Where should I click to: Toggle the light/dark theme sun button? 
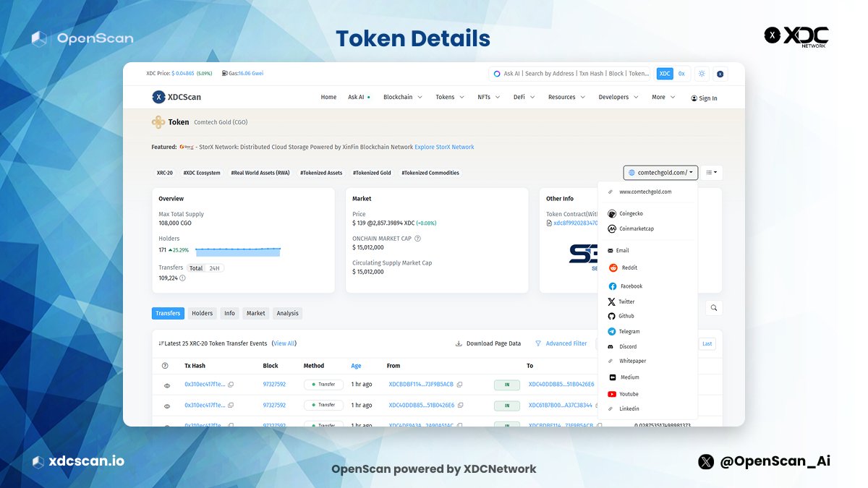click(x=702, y=74)
